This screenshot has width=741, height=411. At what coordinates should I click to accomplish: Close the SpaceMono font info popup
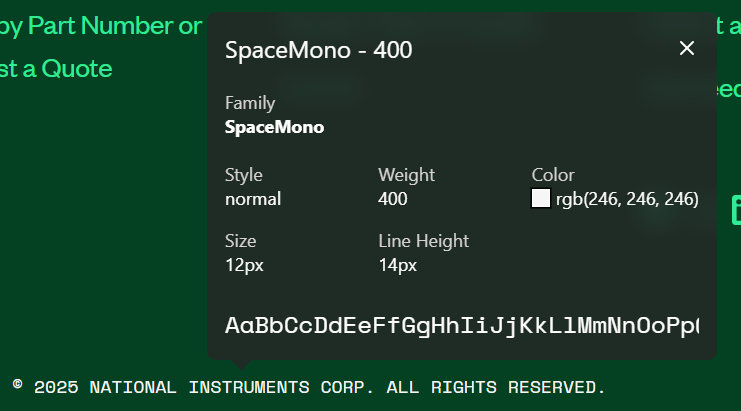(687, 49)
